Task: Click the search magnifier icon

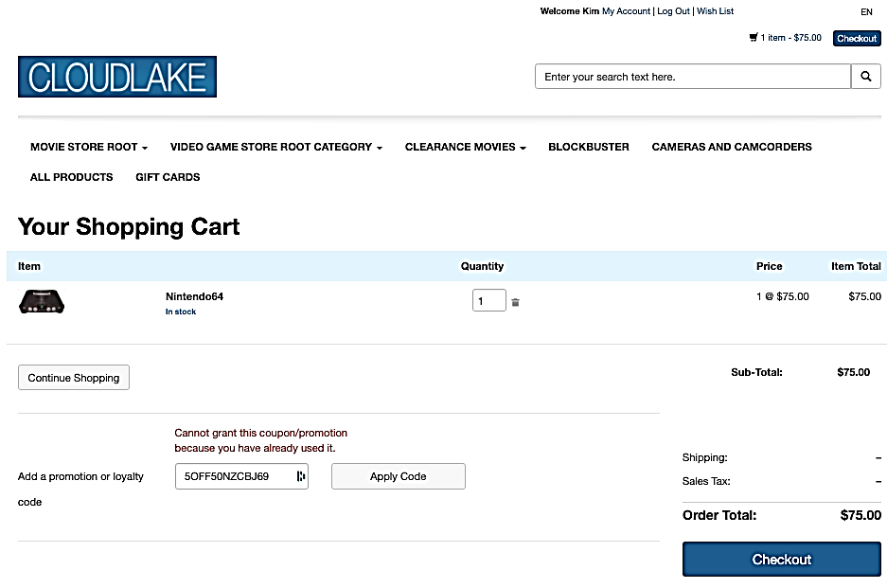Action: 865,77
